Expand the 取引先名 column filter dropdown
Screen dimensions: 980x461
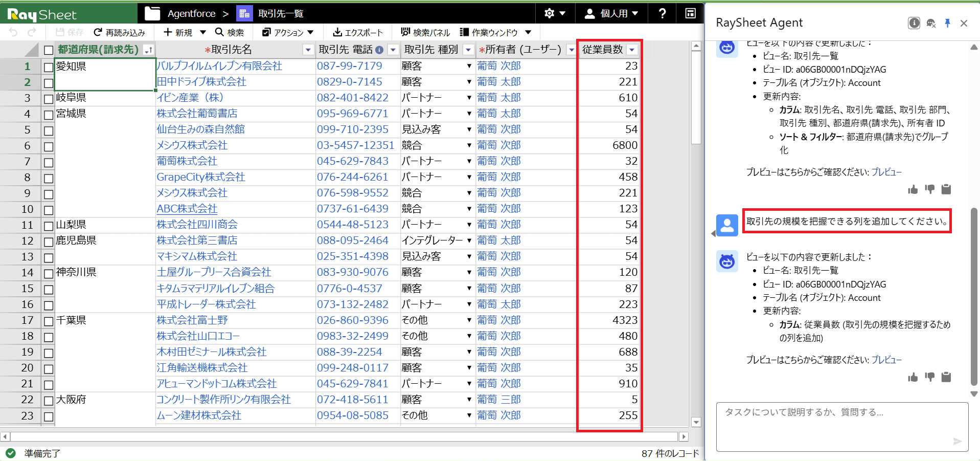click(308, 50)
